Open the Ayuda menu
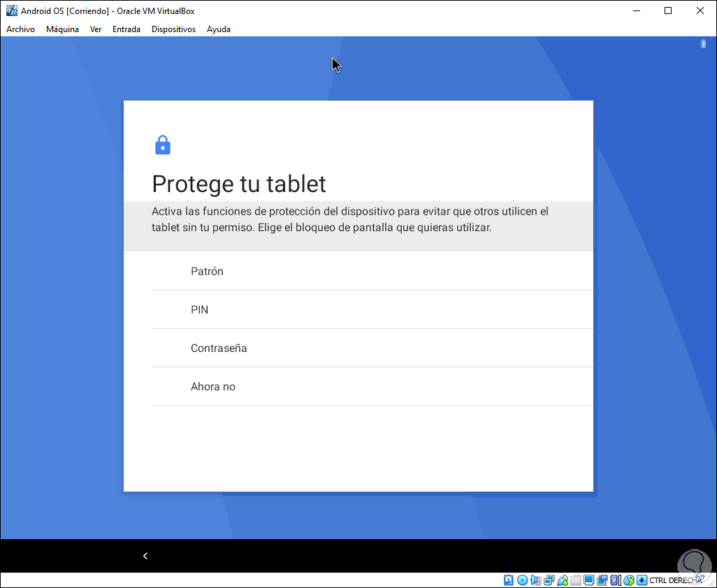The width and height of the screenshot is (717, 588). coord(219,29)
